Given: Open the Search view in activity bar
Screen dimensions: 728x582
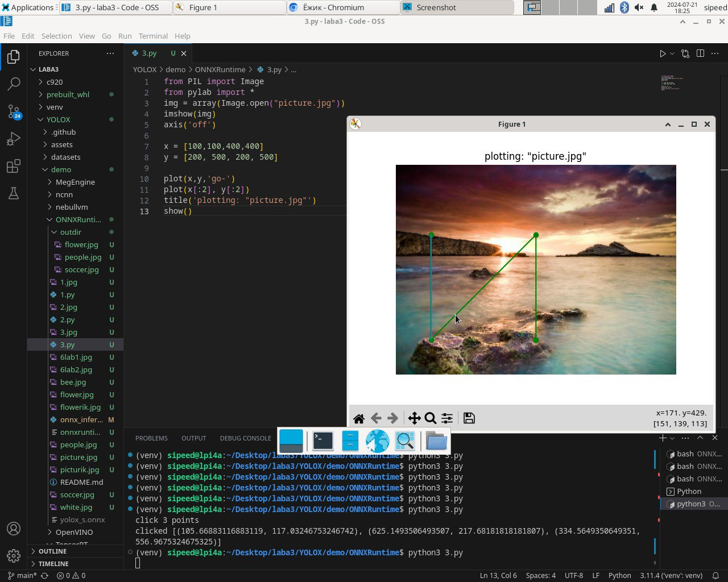Looking at the screenshot, I should [x=14, y=84].
